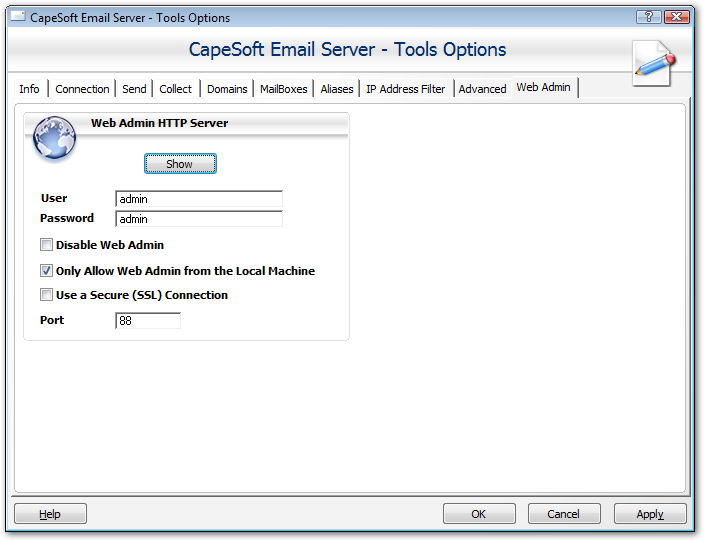Focus the Password input field
Viewport: 704px width, 541px height.
point(199,219)
